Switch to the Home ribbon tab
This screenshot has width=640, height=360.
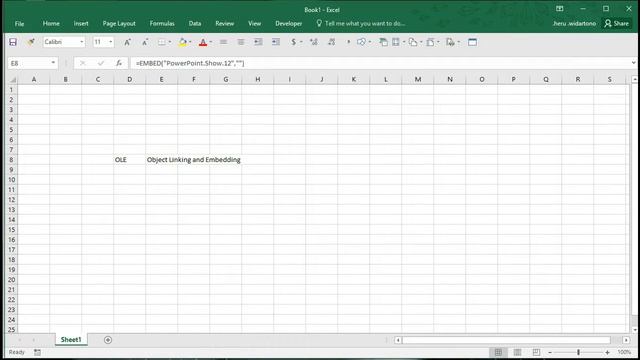click(x=51, y=24)
